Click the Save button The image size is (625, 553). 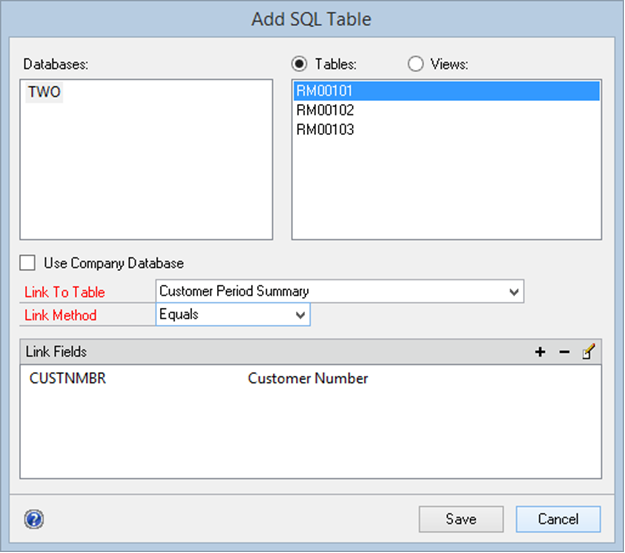coord(461,519)
